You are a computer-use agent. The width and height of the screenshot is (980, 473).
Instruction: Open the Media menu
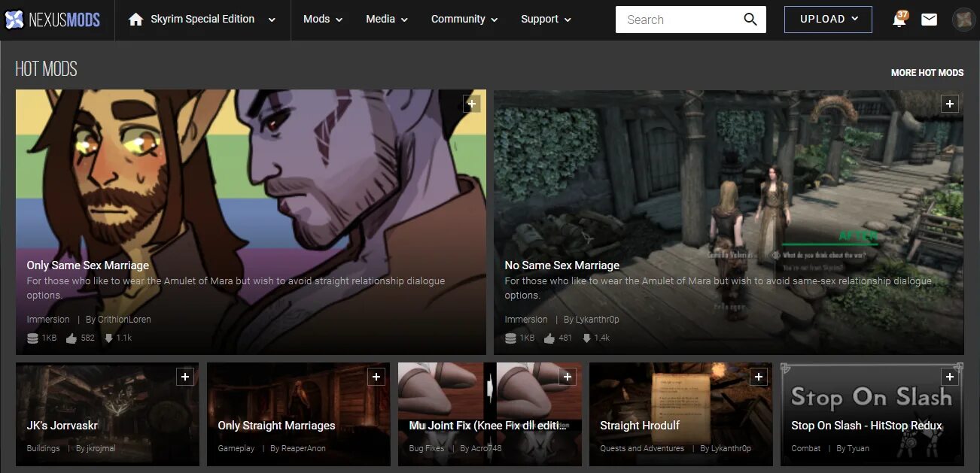(387, 20)
